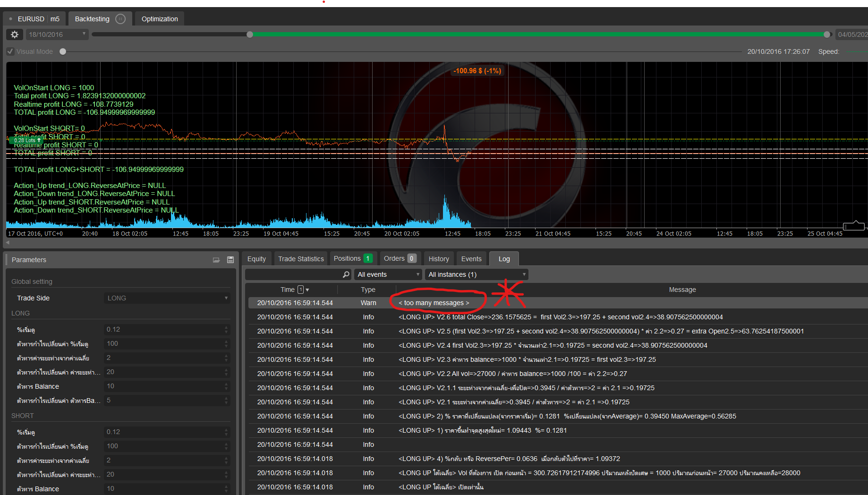Click the LONG field showing value 5
Image resolution: width=868 pixels, height=495 pixels.
(x=167, y=400)
